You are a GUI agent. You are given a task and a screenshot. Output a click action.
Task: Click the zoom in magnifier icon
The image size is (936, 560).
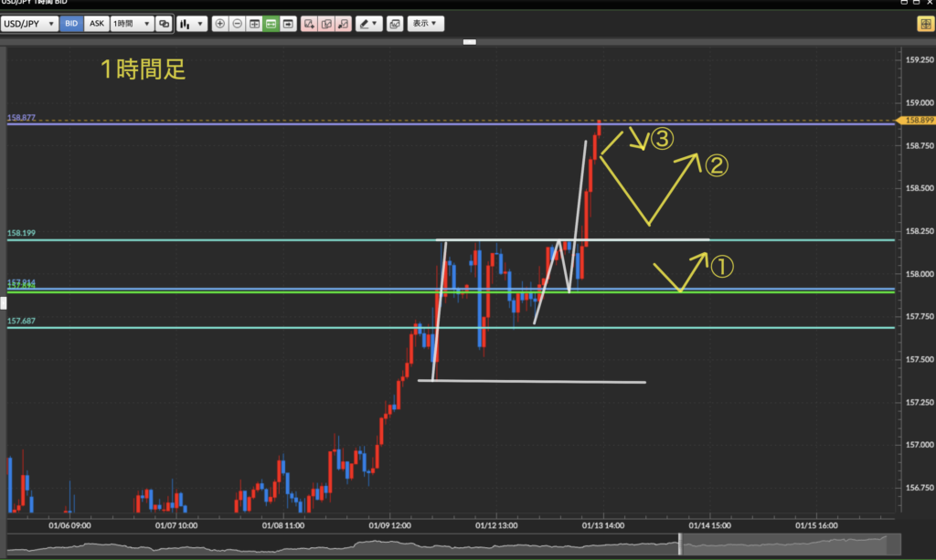(219, 24)
